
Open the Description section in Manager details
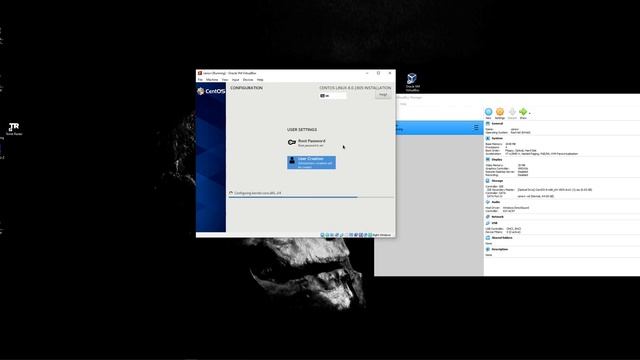point(500,249)
